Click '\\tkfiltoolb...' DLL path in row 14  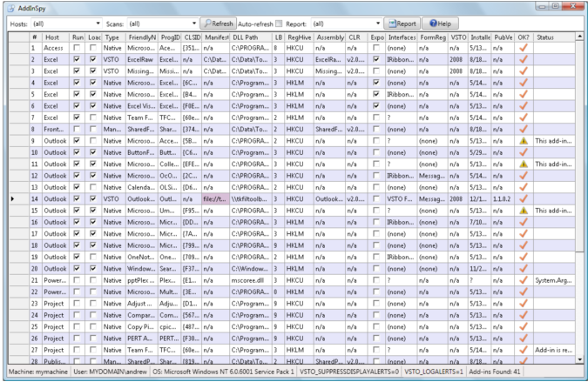[249, 199]
